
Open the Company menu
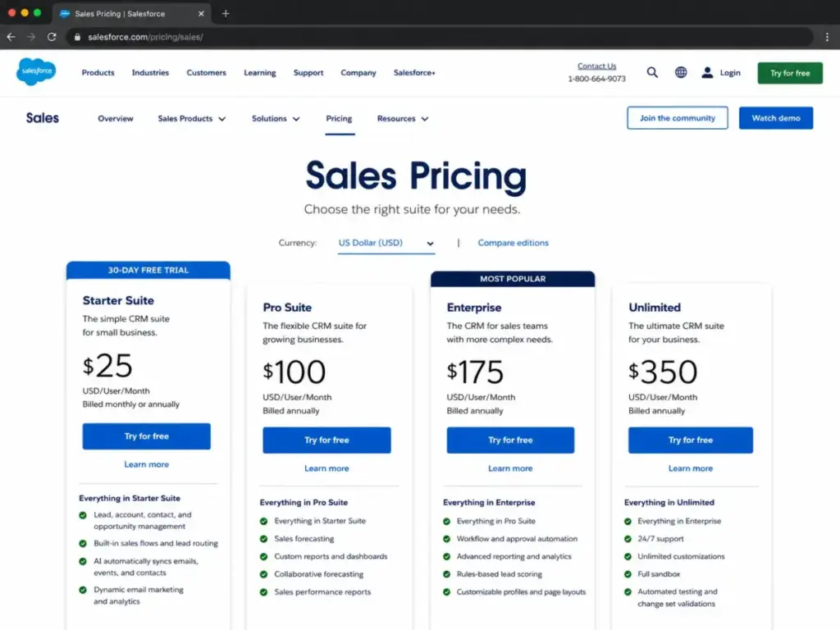click(358, 72)
